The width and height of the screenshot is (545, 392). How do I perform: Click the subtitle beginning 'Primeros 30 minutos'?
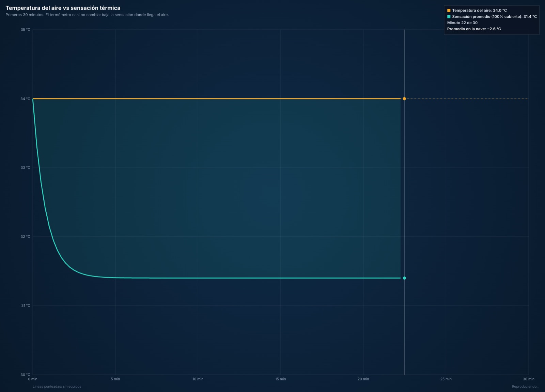87,15
